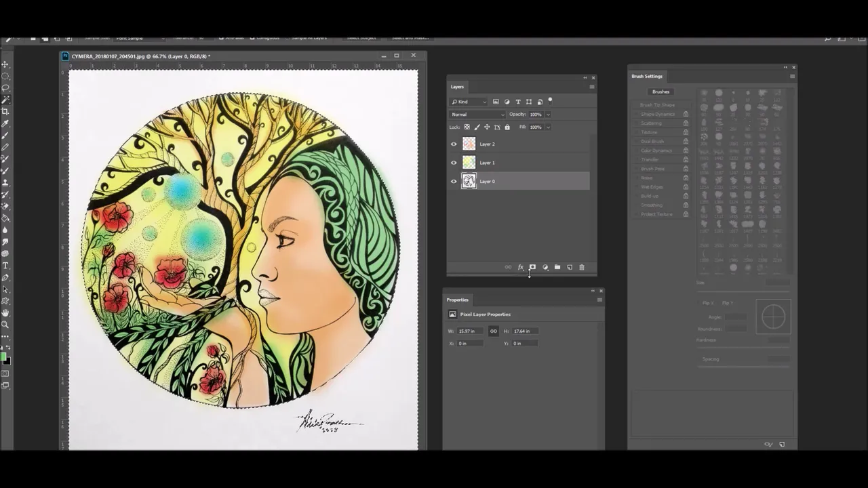Open the Brush Settings panel menu
The width and height of the screenshot is (868, 488).
(x=792, y=76)
